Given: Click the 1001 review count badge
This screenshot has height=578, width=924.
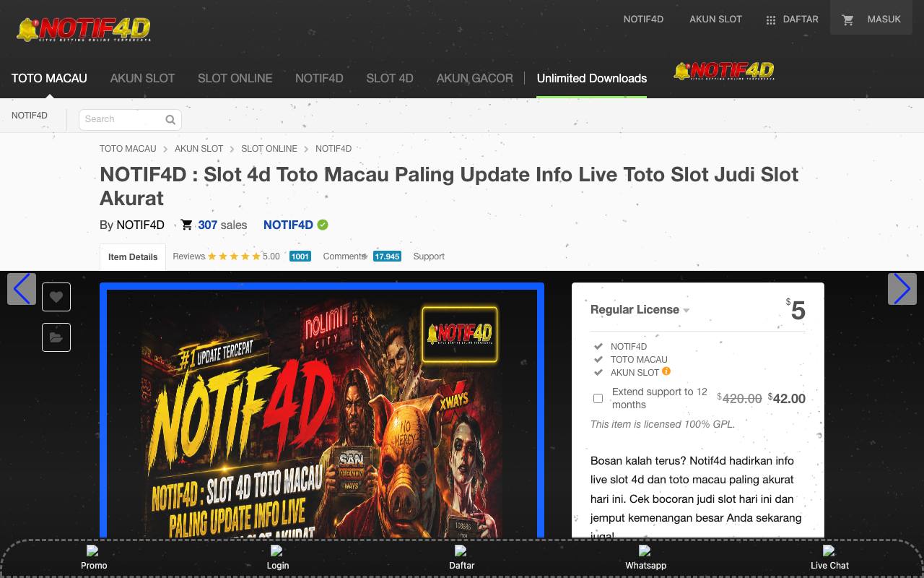Looking at the screenshot, I should click(x=300, y=256).
